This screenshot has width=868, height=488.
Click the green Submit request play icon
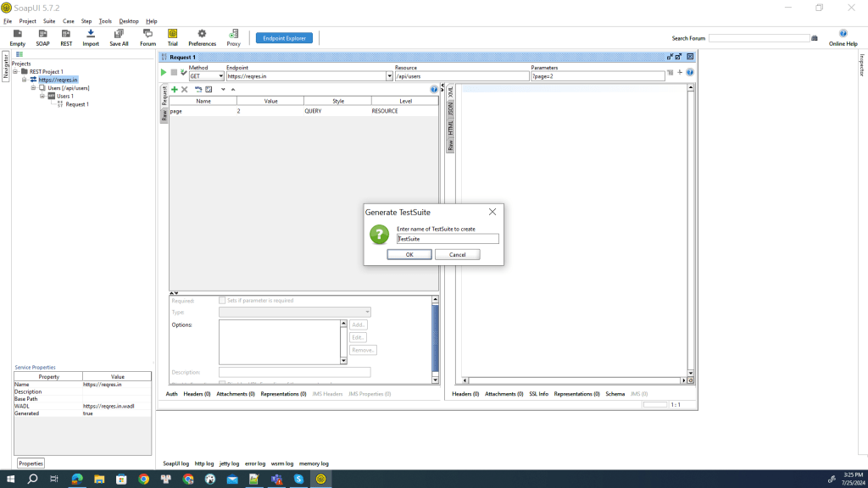pos(164,73)
